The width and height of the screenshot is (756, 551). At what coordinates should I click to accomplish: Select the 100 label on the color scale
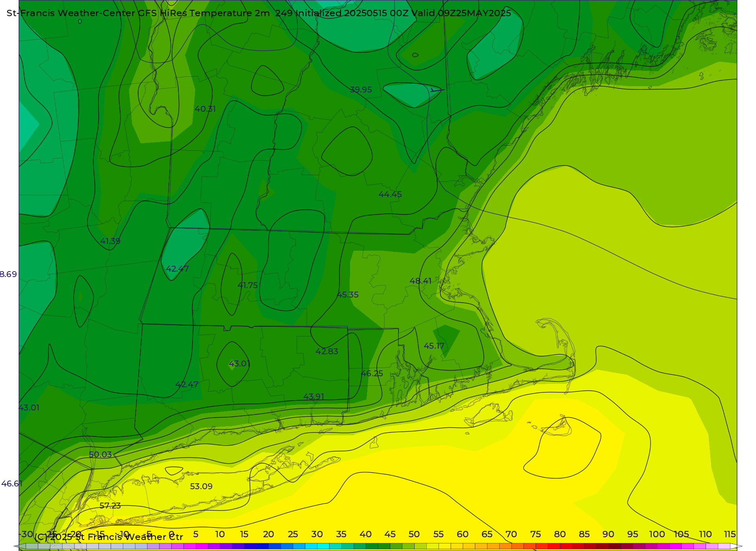[x=657, y=534]
